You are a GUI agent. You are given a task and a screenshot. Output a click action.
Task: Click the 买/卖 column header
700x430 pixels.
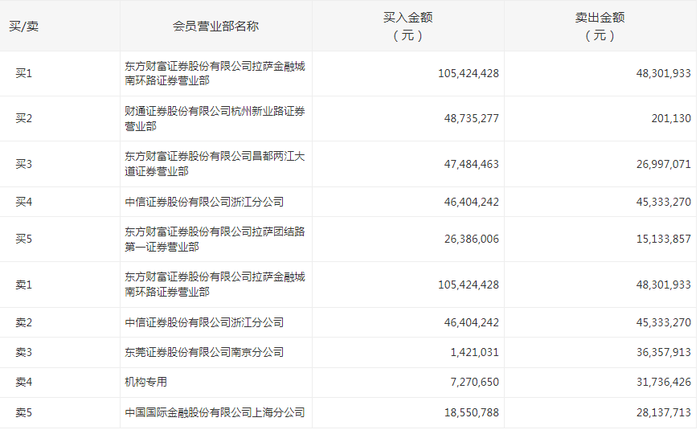pos(24,26)
